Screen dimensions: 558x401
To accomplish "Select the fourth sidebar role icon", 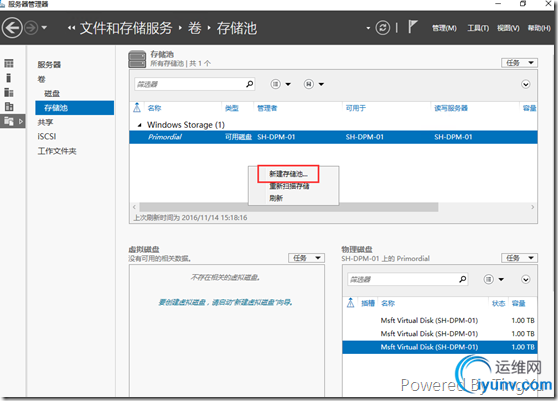I will click(9, 106).
